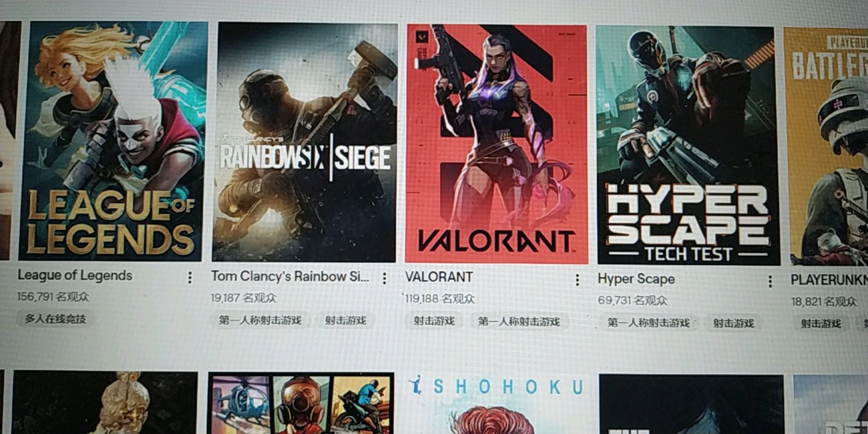Select the 多人在线竞技 tag under League of Legends
868x434 pixels.
point(55,319)
